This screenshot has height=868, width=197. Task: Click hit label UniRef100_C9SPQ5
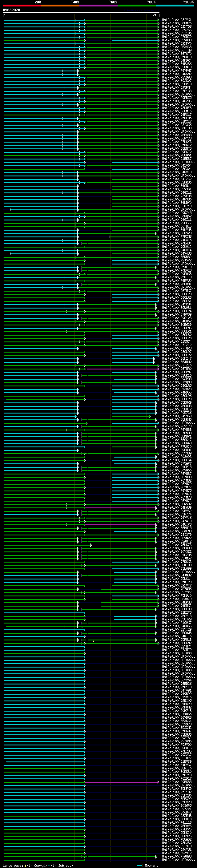[177, 379]
